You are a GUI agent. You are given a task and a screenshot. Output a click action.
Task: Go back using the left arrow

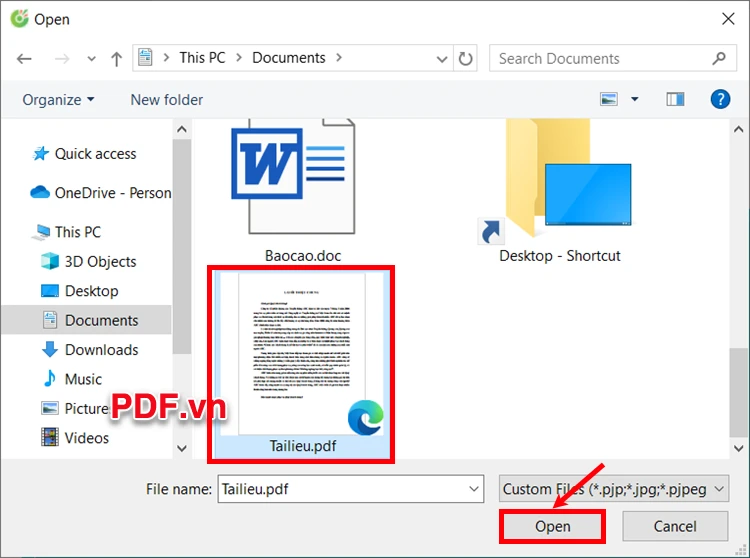24,59
